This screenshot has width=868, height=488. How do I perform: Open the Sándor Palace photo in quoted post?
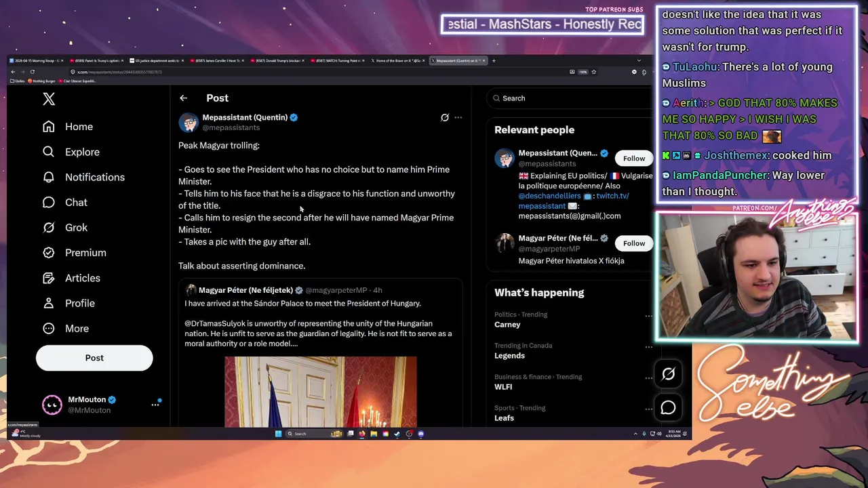pyautogui.click(x=321, y=392)
